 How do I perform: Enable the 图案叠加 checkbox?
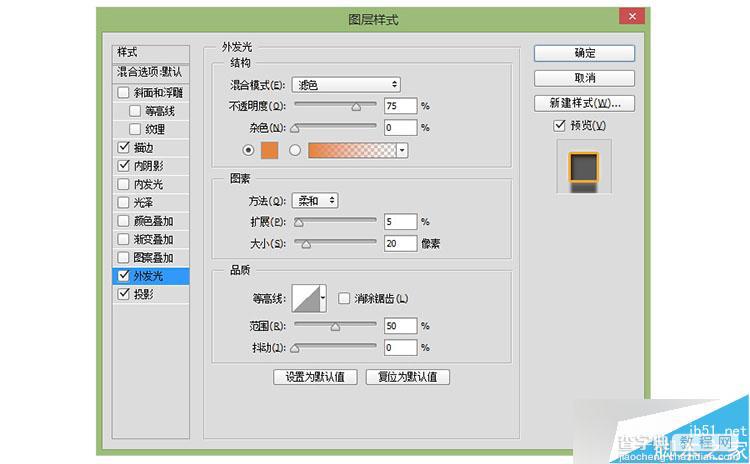pyautogui.click(x=123, y=257)
